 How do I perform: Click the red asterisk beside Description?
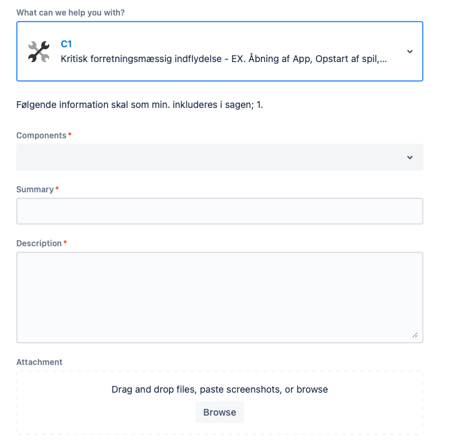click(65, 242)
